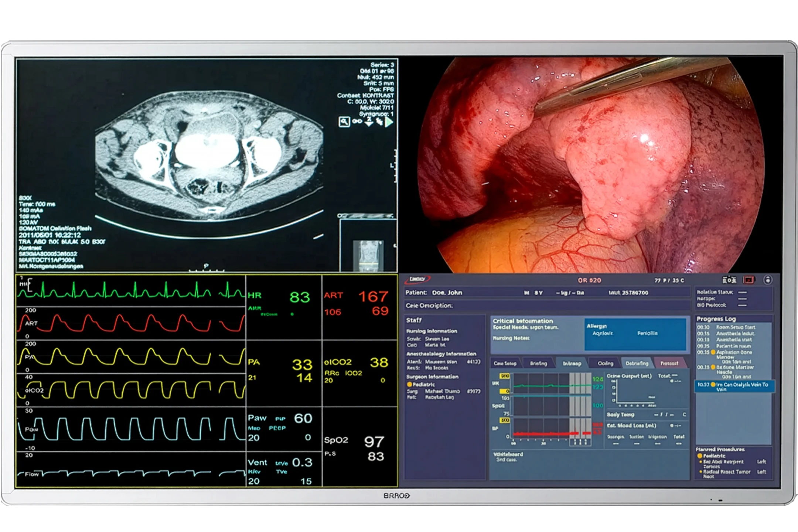Click the Flow waveform label
Image resolution: width=798 pixels, height=532 pixels.
point(31,474)
